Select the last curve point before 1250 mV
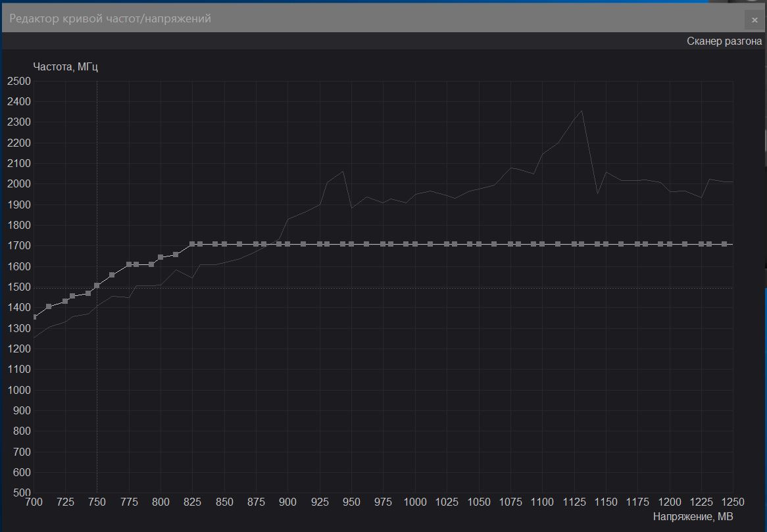Image resolution: width=767 pixels, height=532 pixels. 724,244
